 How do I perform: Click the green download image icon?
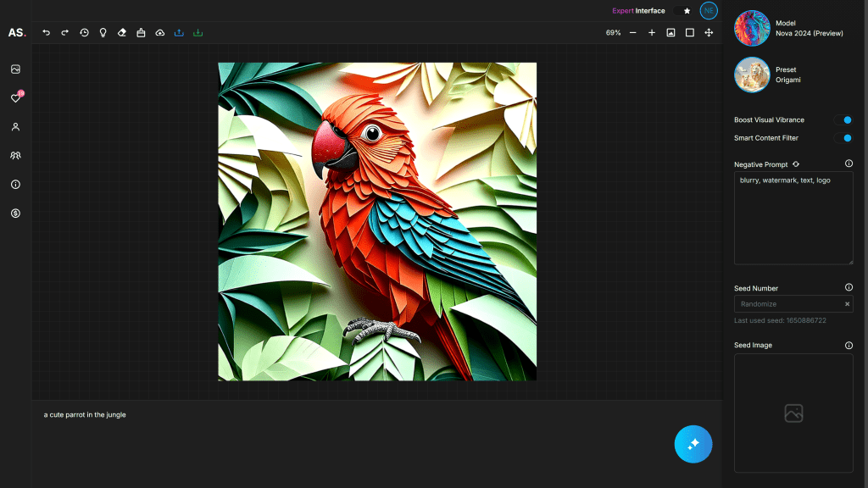coord(197,33)
